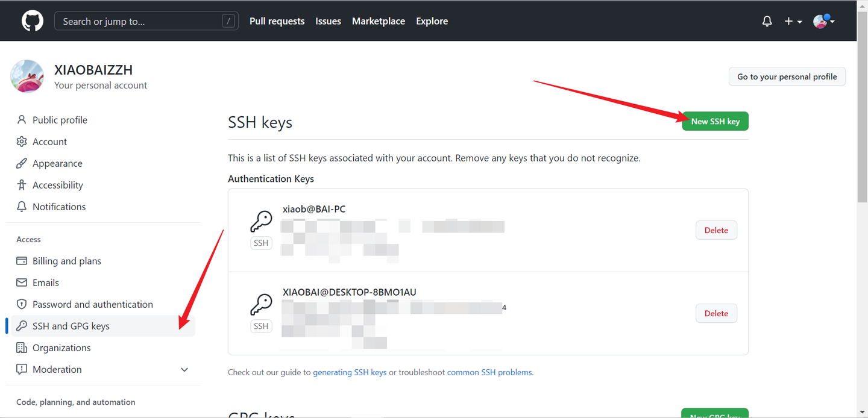Expand the Moderation section chevron
The height and width of the screenshot is (418, 868).
pos(184,369)
